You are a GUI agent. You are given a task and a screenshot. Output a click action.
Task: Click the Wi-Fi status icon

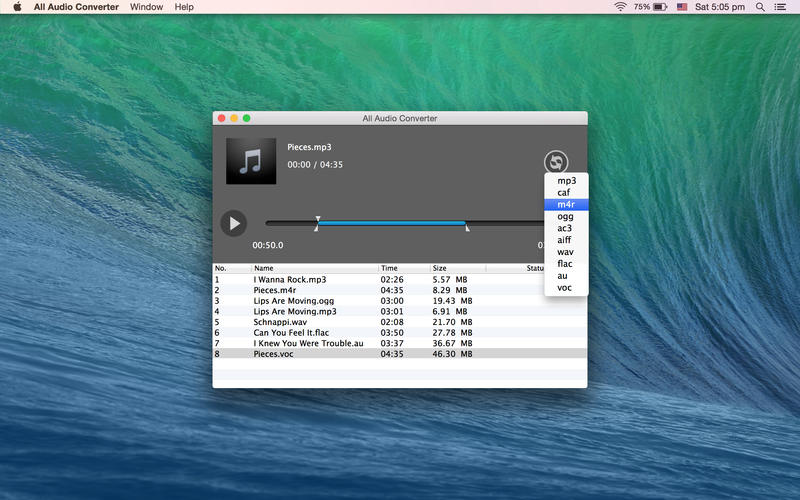(620, 7)
